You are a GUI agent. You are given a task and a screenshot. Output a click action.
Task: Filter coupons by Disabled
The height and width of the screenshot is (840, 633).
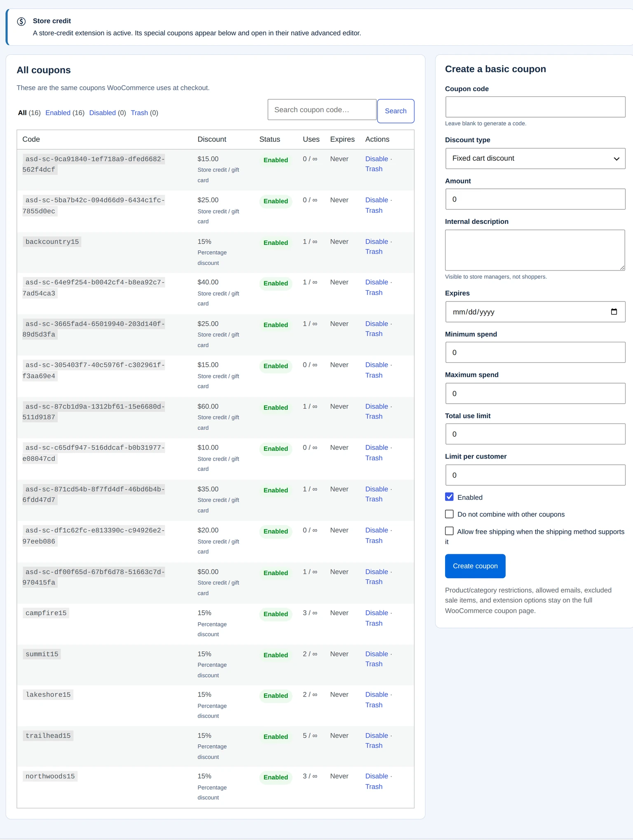(x=102, y=113)
